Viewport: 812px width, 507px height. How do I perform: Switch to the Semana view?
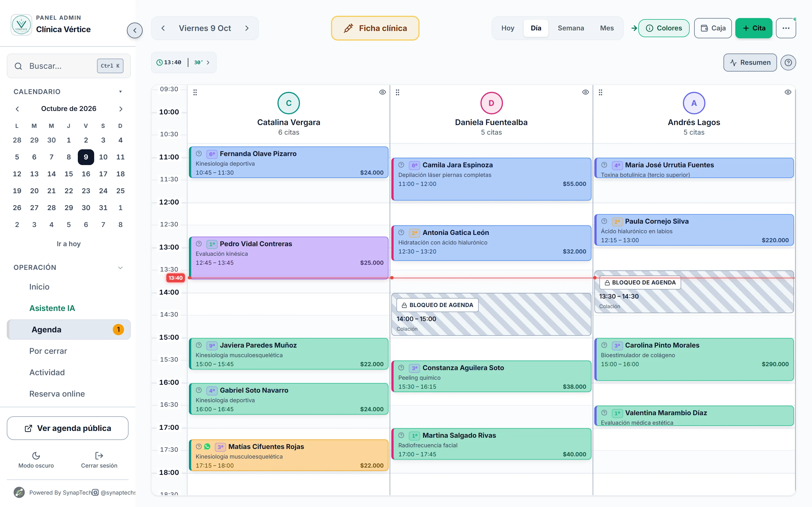coord(571,28)
